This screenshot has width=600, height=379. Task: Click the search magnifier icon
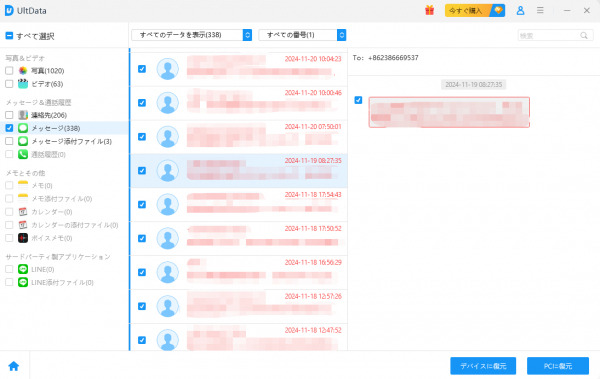point(584,35)
